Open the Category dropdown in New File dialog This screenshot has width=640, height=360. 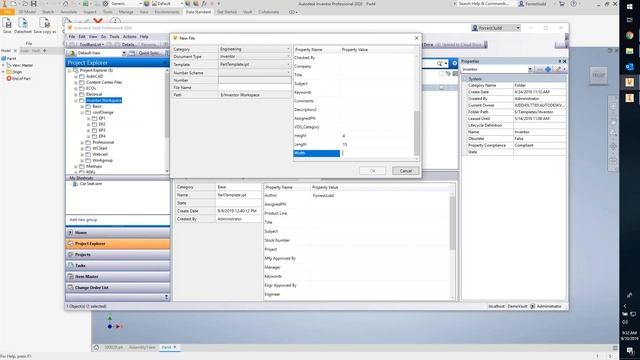pyautogui.click(x=288, y=49)
